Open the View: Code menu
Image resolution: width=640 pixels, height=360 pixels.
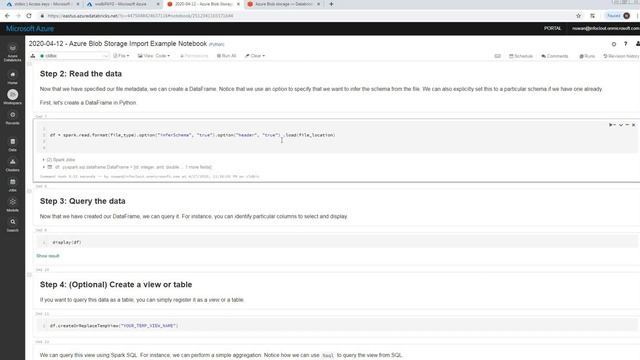(154, 56)
